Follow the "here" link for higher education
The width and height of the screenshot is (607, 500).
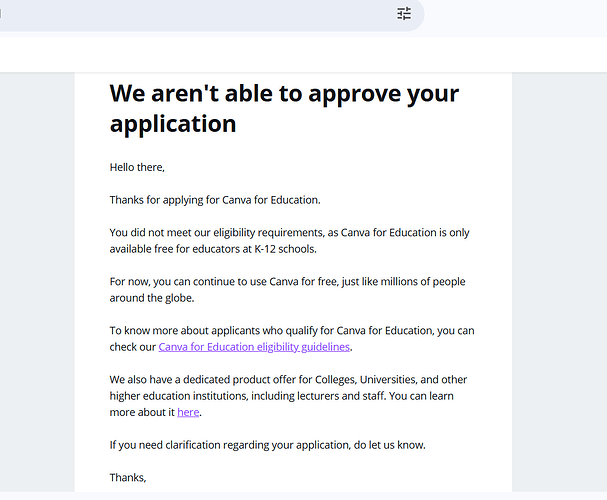coord(188,412)
